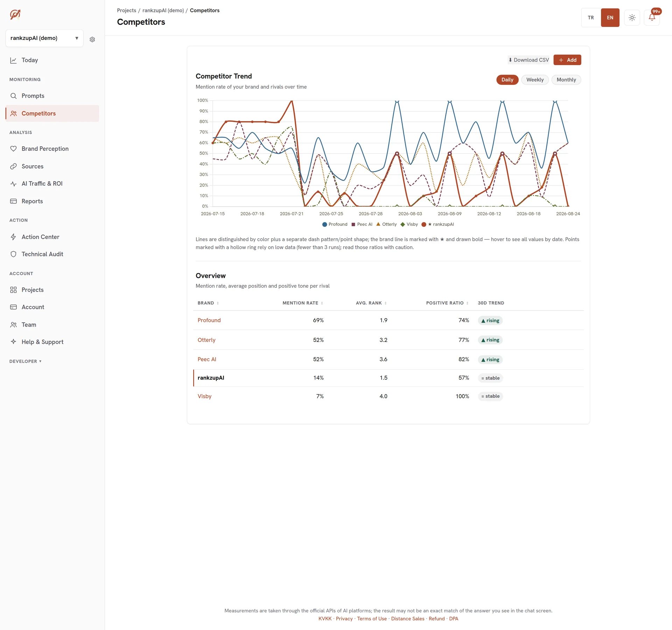Click the Reports card icon
This screenshot has width=672, height=630.
click(13, 201)
